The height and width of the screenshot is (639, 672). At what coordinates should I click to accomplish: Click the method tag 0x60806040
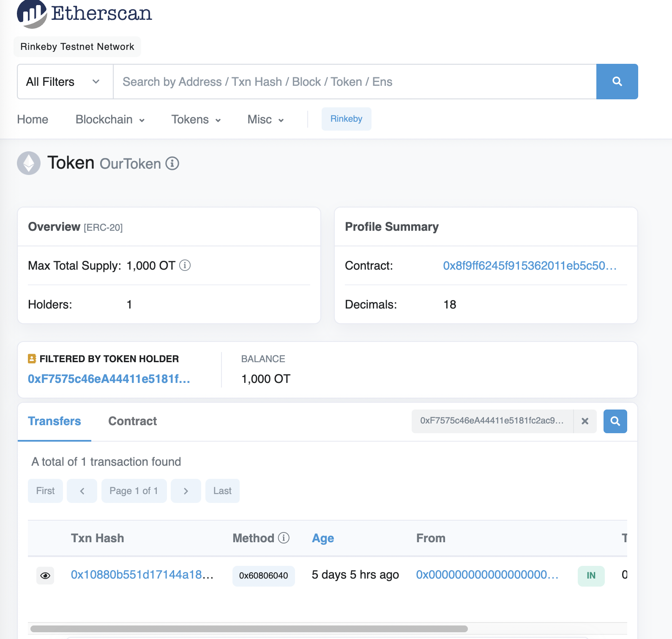264,576
